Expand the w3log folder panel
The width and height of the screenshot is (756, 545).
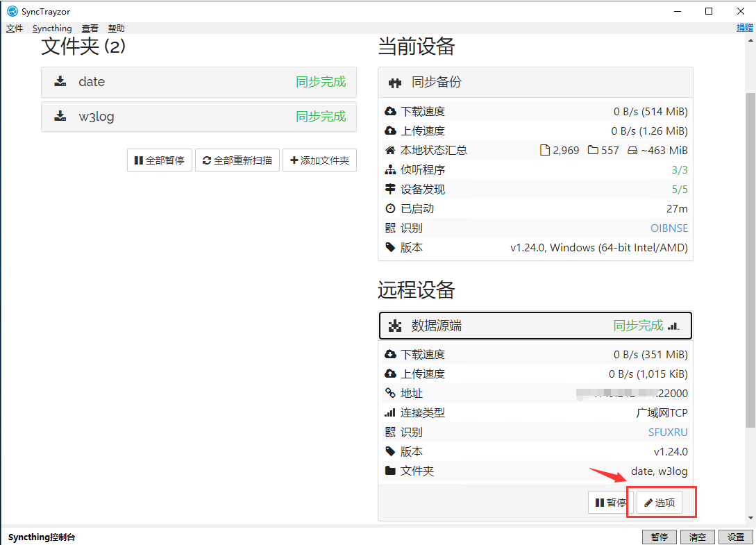point(199,117)
